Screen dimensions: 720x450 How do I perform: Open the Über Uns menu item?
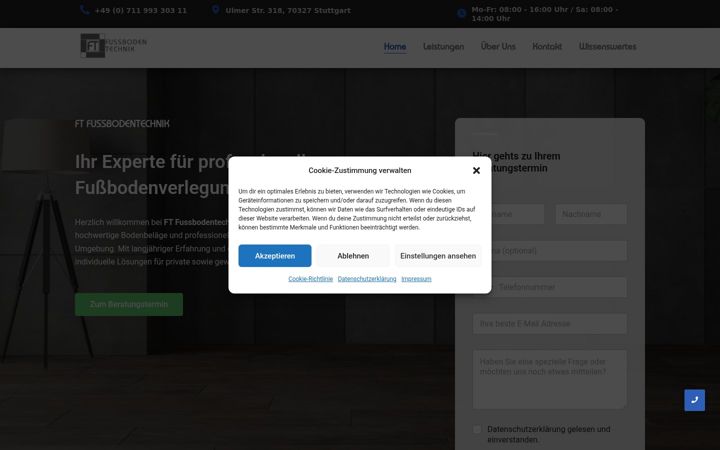click(x=498, y=46)
